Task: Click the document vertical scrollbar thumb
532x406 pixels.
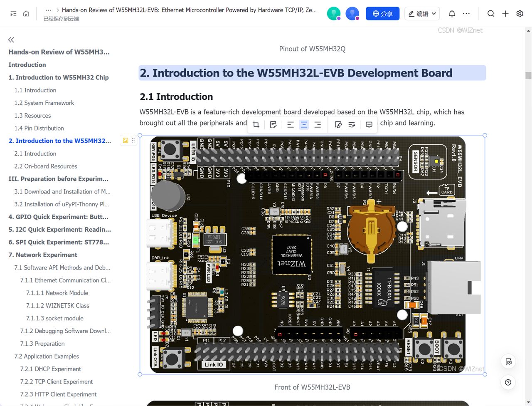Action: point(528,76)
